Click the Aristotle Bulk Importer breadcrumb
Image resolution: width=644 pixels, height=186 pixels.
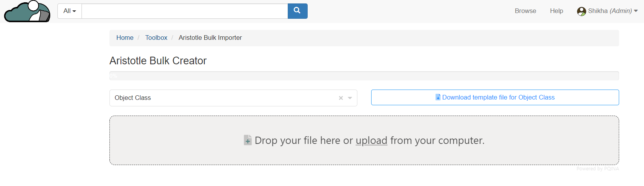tap(210, 38)
